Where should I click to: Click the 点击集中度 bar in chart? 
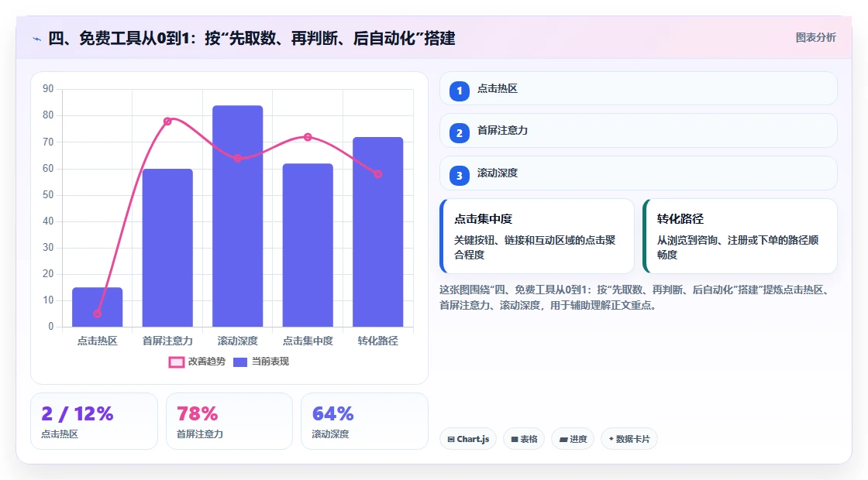coord(308,245)
